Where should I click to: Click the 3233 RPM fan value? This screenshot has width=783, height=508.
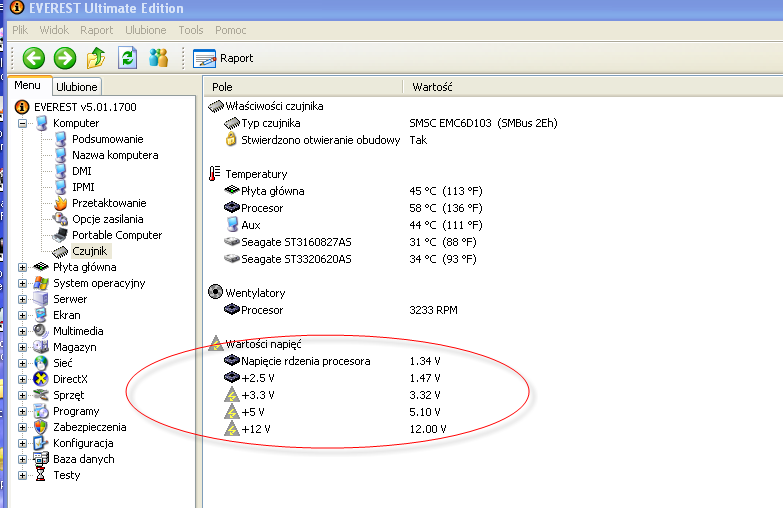tap(433, 310)
